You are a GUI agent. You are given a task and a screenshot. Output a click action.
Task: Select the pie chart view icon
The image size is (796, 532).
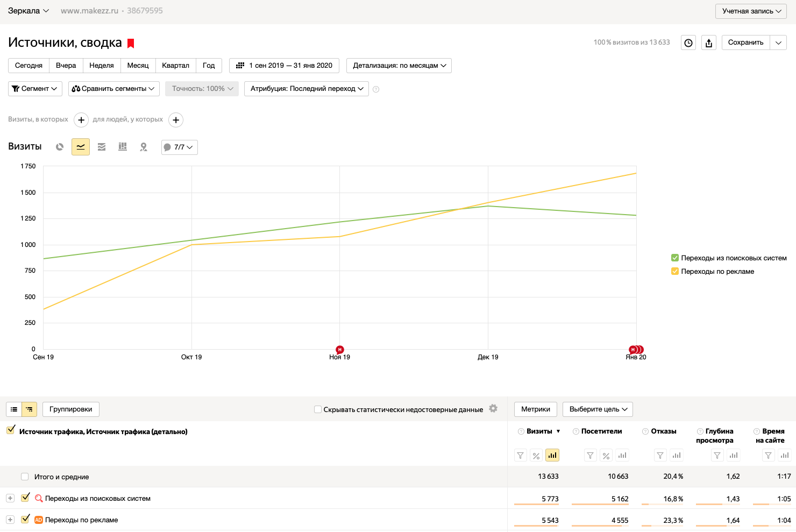pos(60,147)
